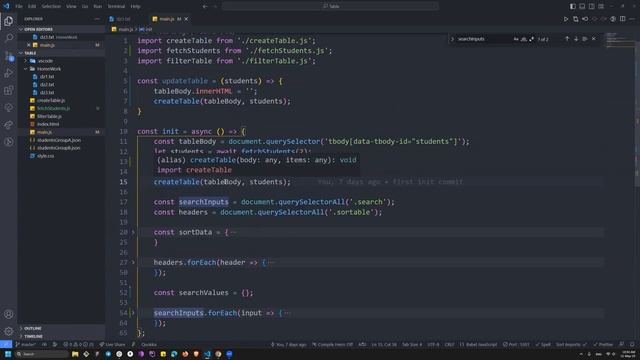Click the Windows Start button
This screenshot has height=360, width=640.
(x=8, y=354)
